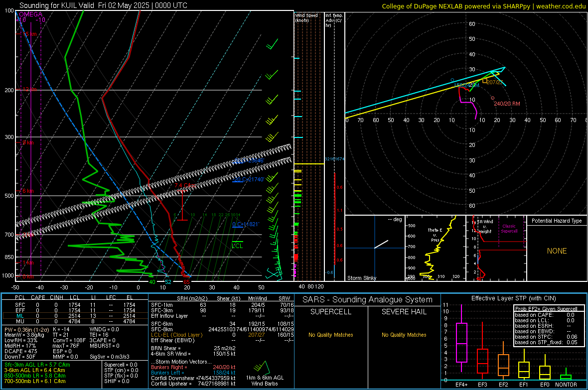Click the '850-500mb LR = 5.8 C/km' line

click(35, 376)
